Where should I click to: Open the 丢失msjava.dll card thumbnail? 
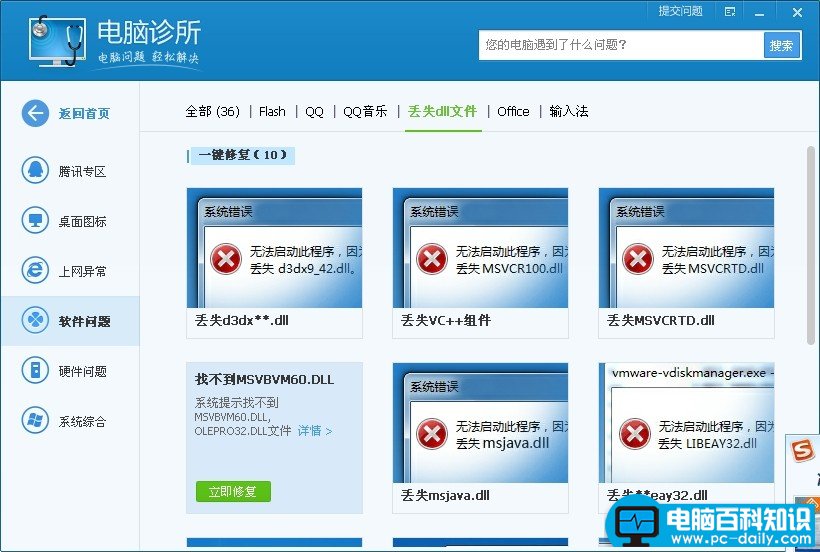[481, 423]
